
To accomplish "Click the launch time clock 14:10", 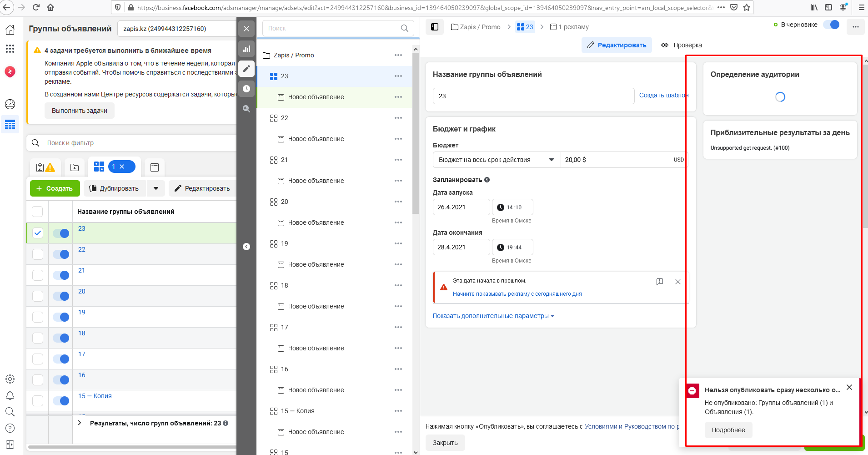I will coord(512,207).
